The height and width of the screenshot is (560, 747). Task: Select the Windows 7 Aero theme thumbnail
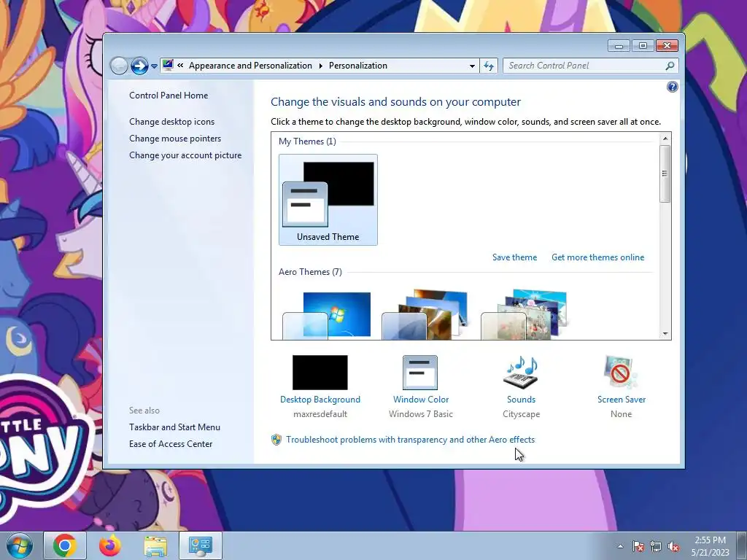(x=327, y=315)
